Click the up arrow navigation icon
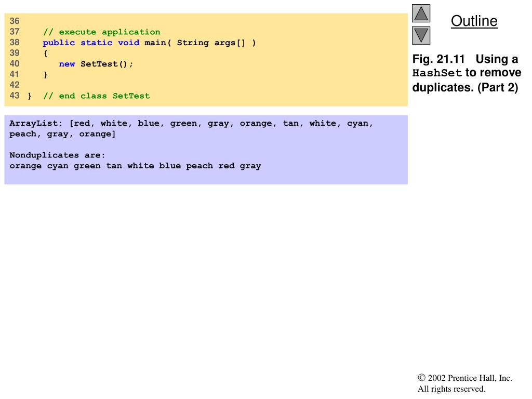The width and height of the screenshot is (532, 399). pos(421,13)
